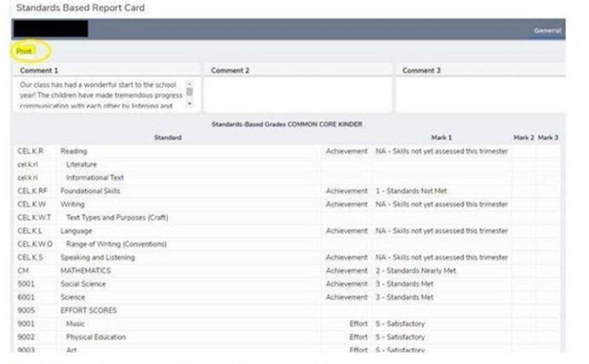Select the Comment 2 header

pyautogui.click(x=230, y=70)
